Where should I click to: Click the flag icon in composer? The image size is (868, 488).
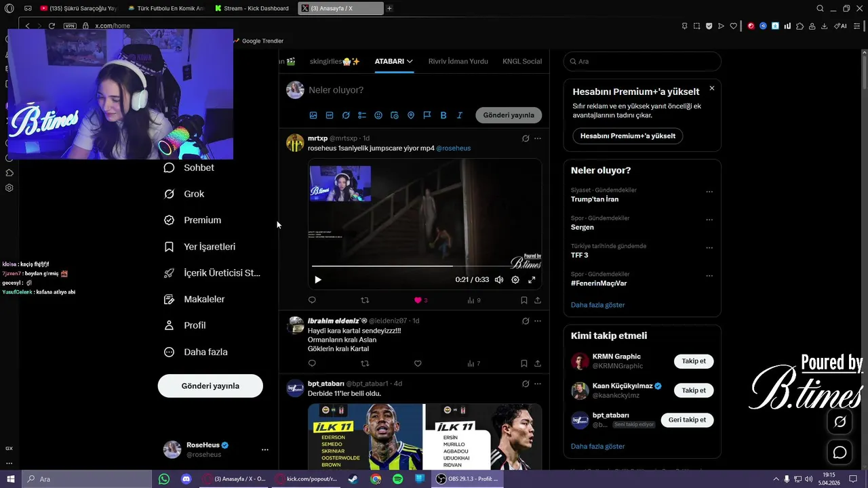(x=427, y=115)
